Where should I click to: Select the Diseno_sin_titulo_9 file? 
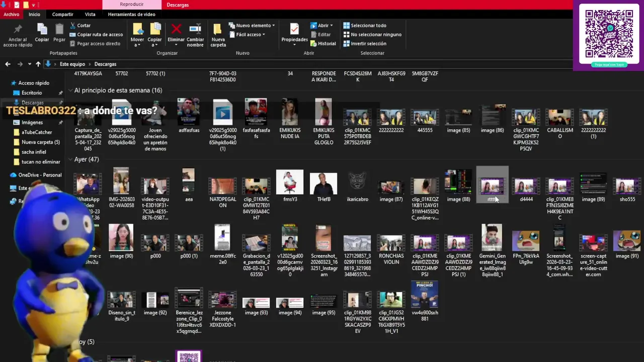tap(121, 306)
